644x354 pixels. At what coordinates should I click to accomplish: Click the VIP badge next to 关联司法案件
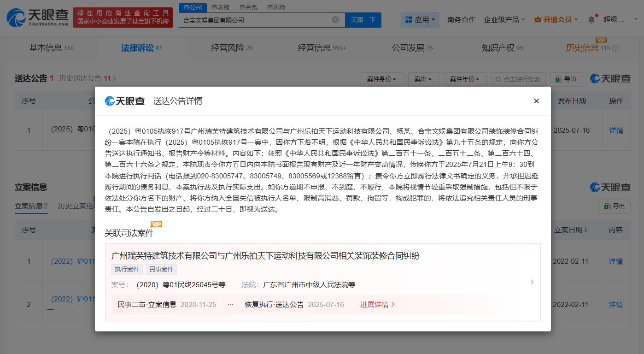point(157,224)
